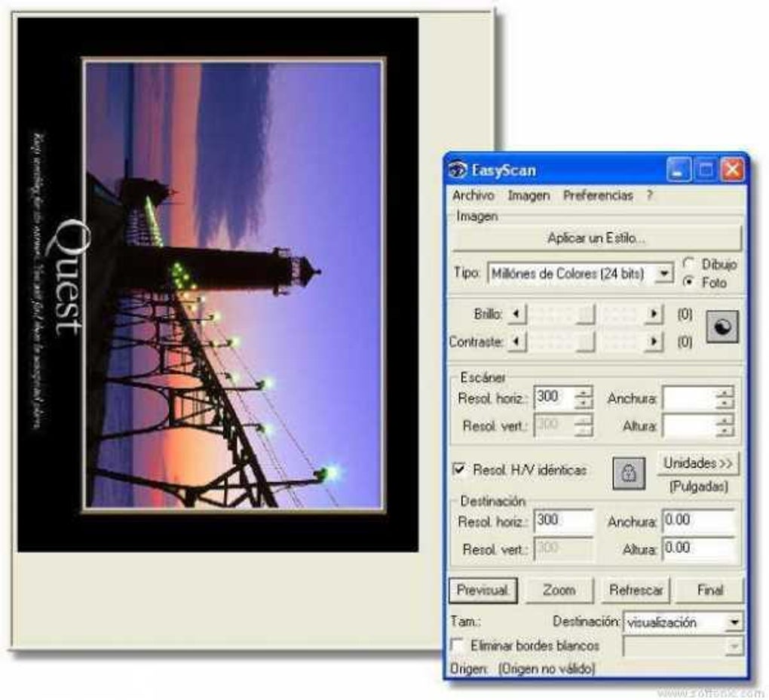769x700 pixels.
Task: Open the Tipo color depth dropdown
Action: click(664, 273)
